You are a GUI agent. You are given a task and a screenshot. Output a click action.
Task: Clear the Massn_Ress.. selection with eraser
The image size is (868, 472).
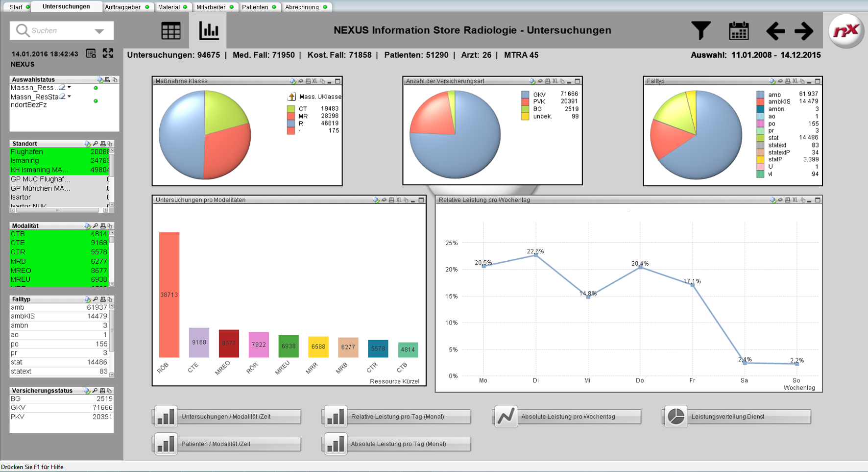(62, 87)
